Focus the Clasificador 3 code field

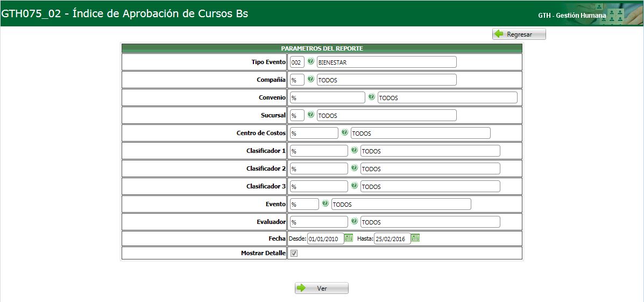click(x=319, y=186)
